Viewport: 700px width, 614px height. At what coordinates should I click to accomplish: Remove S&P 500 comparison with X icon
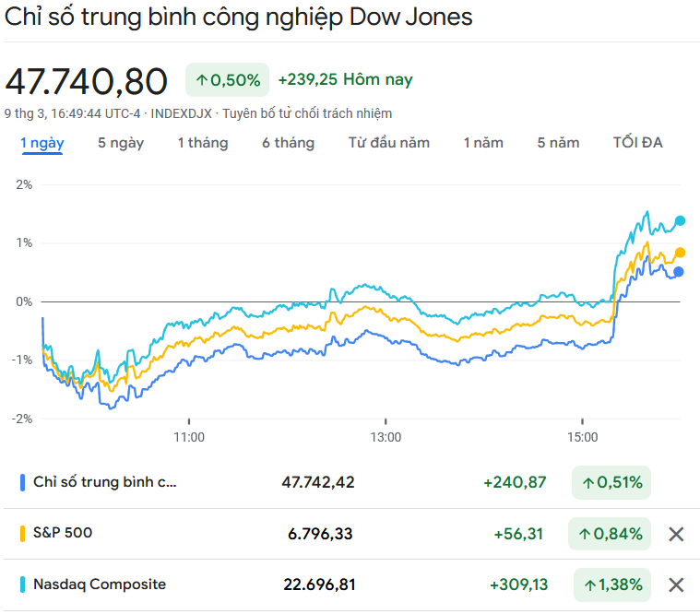(x=676, y=534)
